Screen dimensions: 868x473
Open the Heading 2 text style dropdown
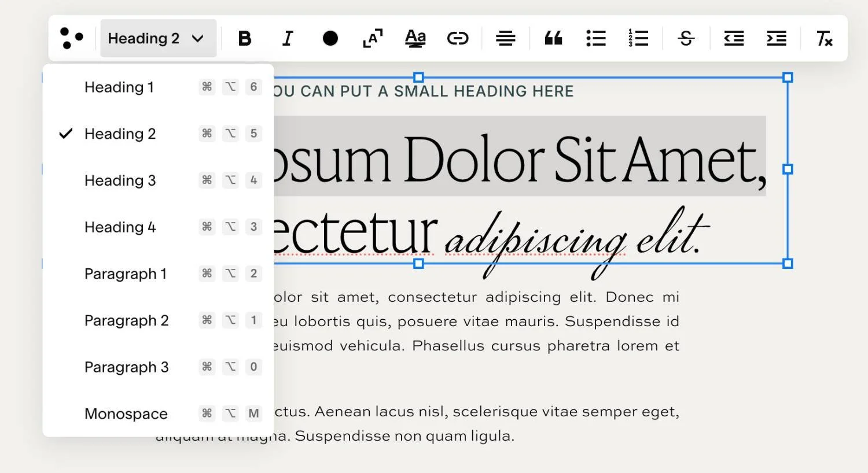pyautogui.click(x=158, y=38)
